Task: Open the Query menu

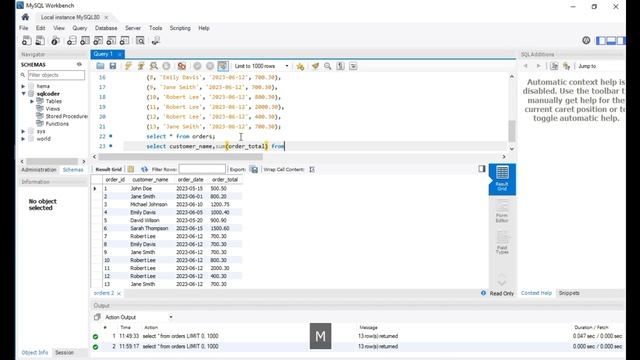Action: pyautogui.click(x=80, y=28)
